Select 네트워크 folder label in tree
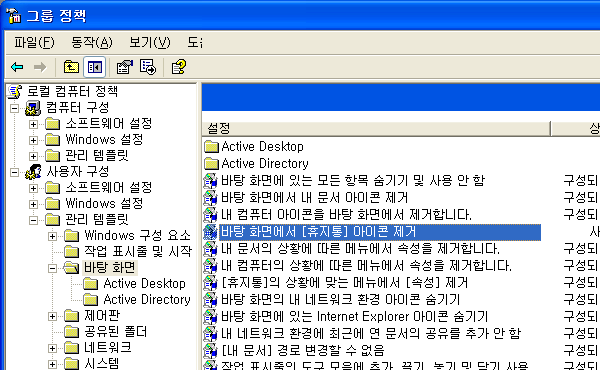Image resolution: width=600 pixels, height=370 pixels. 108,347
